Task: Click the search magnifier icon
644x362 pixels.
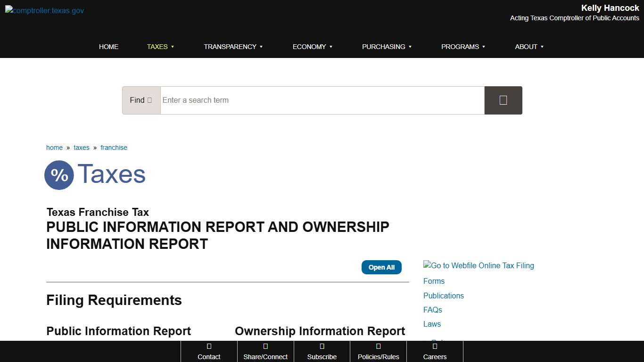Action: (503, 100)
